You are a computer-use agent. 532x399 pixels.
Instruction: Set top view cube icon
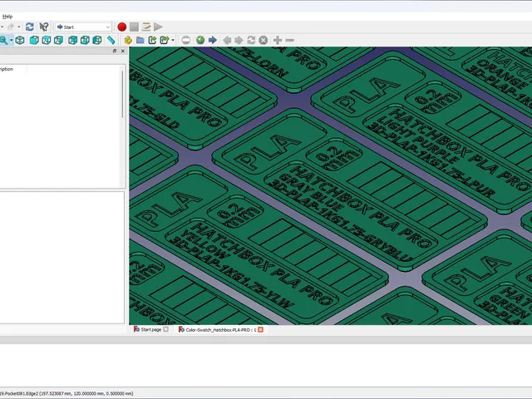(47, 41)
